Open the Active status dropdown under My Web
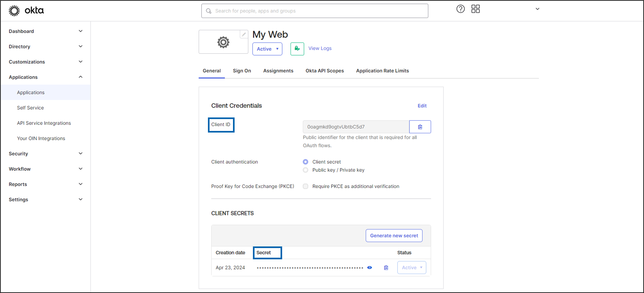This screenshot has height=293, width=644. point(267,49)
